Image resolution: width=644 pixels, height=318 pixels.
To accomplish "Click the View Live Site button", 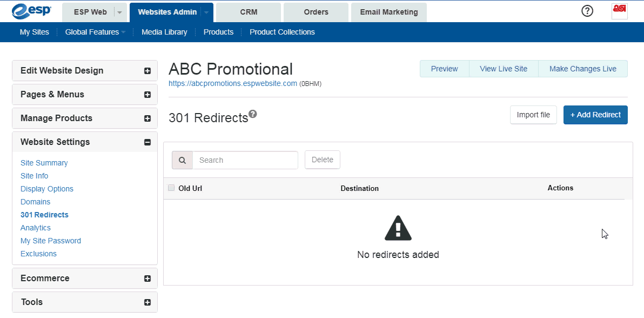I will [504, 69].
